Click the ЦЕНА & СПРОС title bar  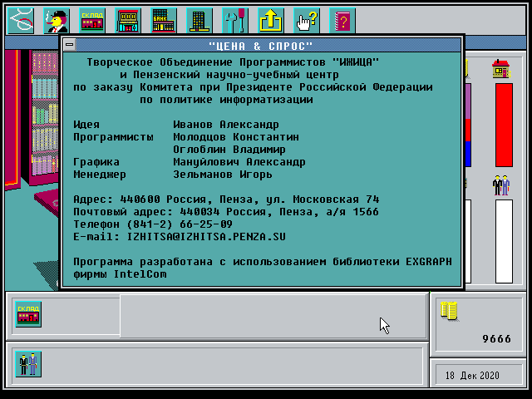tap(260, 46)
